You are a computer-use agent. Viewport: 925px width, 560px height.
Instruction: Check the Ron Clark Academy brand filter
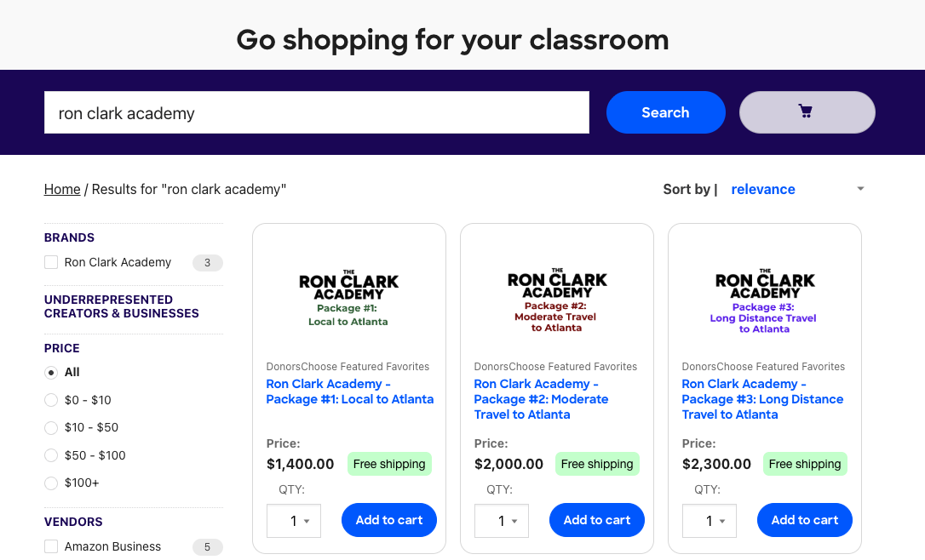[x=52, y=263]
